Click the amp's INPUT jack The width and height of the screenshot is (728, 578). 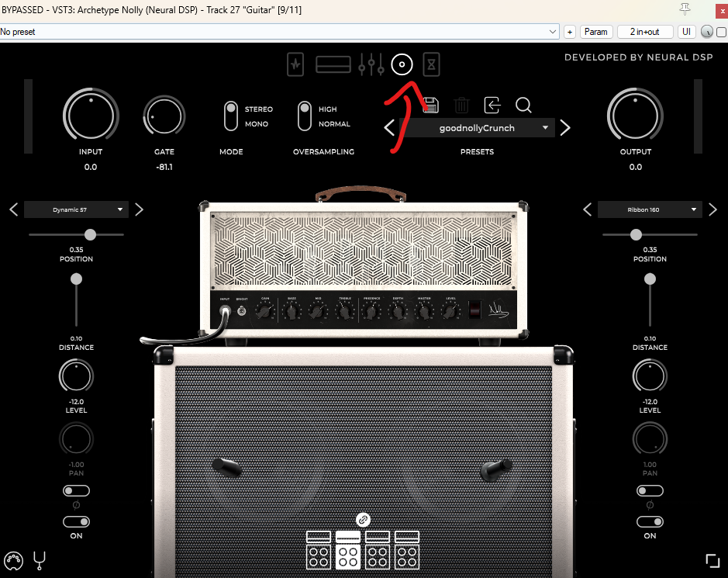pyautogui.click(x=225, y=311)
